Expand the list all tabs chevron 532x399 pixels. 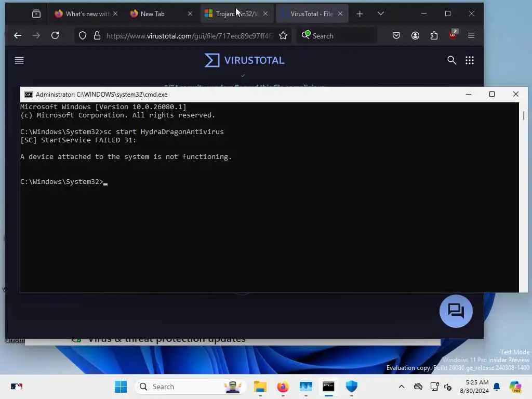coord(381,14)
